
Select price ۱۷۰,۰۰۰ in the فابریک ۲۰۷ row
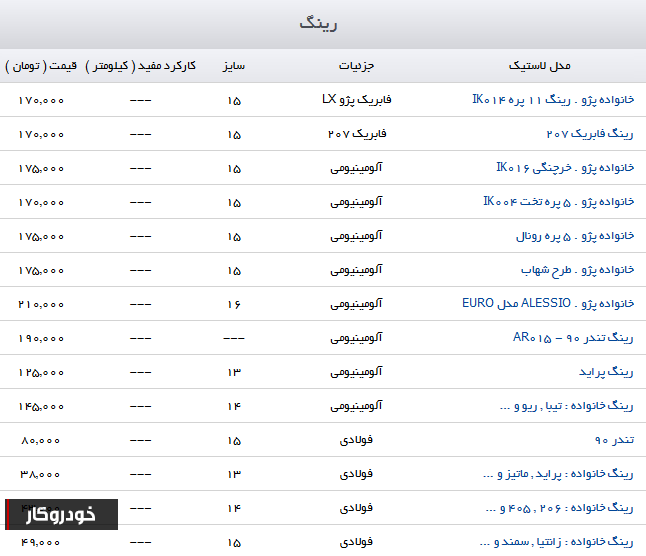pos(41,135)
